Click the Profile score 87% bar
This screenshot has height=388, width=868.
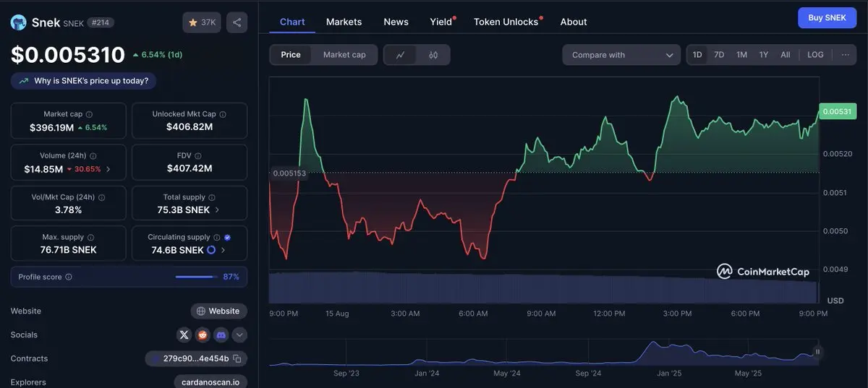coord(196,277)
